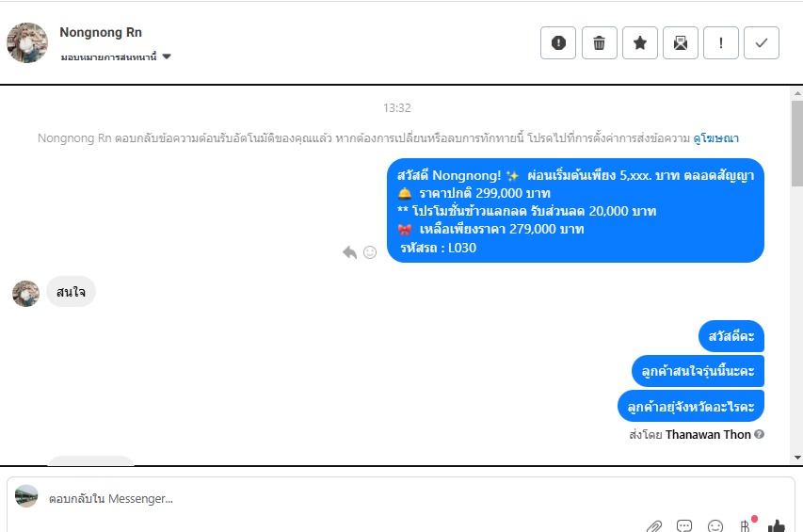Open Nongnong Rn's header profile picture
The image size is (803, 532).
click(27, 42)
